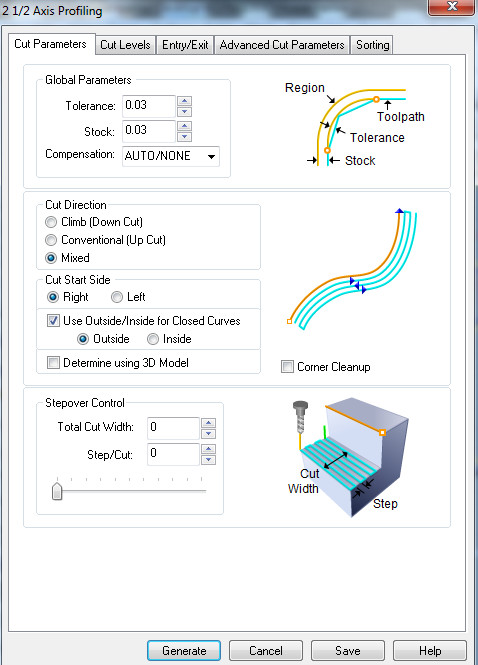Click the Save button
The height and width of the screenshot is (665, 478).
[348, 651]
